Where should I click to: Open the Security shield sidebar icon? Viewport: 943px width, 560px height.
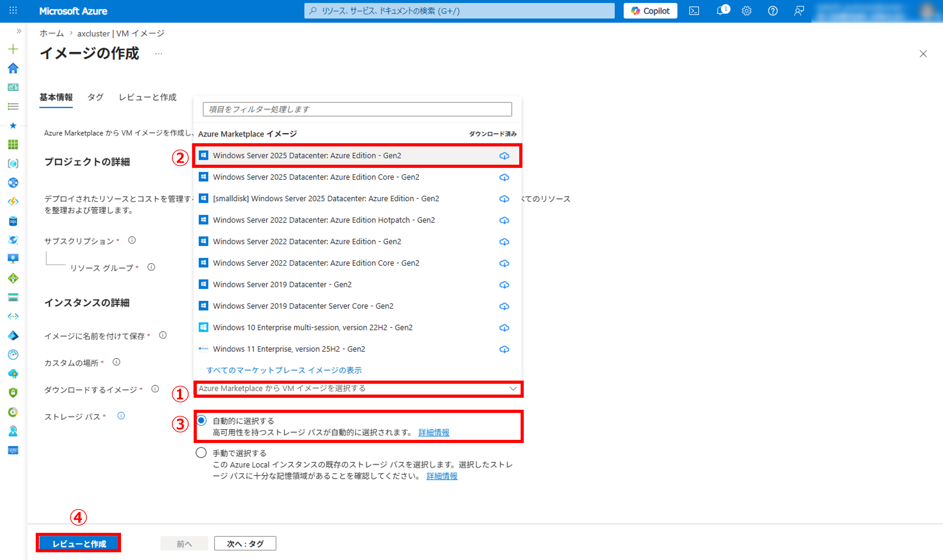point(13,393)
